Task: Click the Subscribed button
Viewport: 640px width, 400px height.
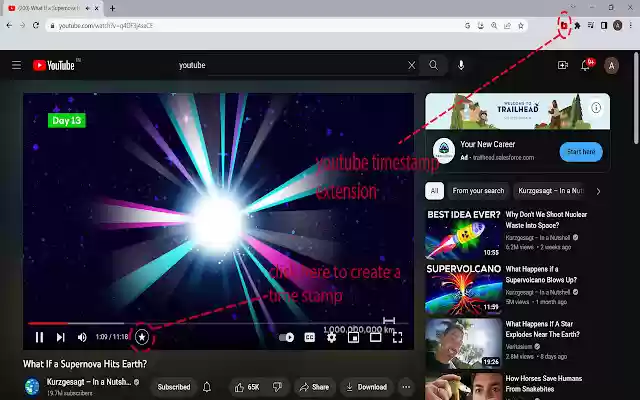Action: [x=174, y=387]
